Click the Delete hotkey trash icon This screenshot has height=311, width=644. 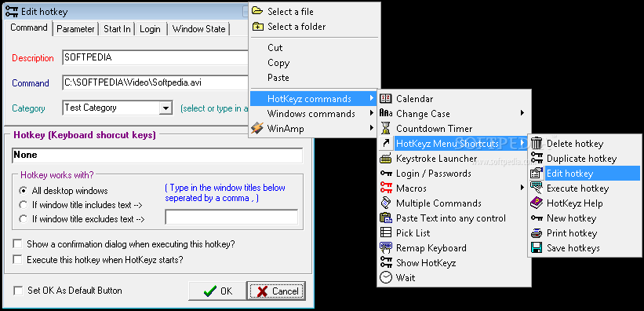pos(537,143)
